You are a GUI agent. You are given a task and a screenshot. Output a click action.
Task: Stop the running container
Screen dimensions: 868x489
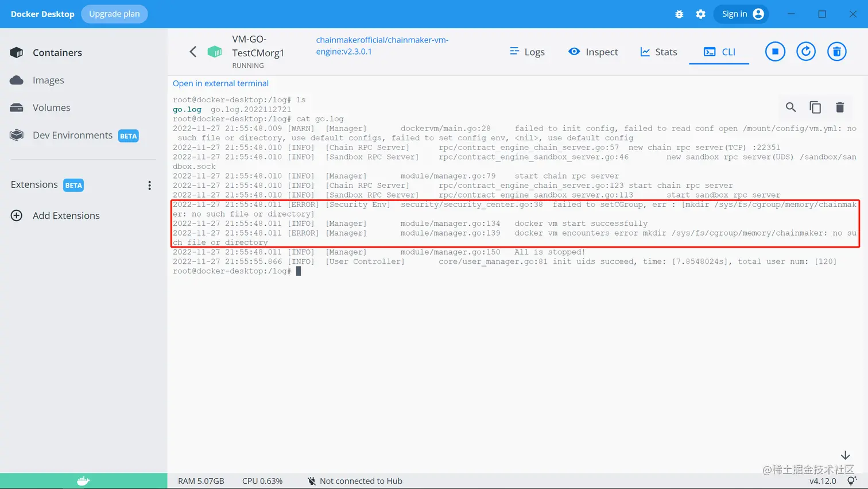(x=775, y=52)
